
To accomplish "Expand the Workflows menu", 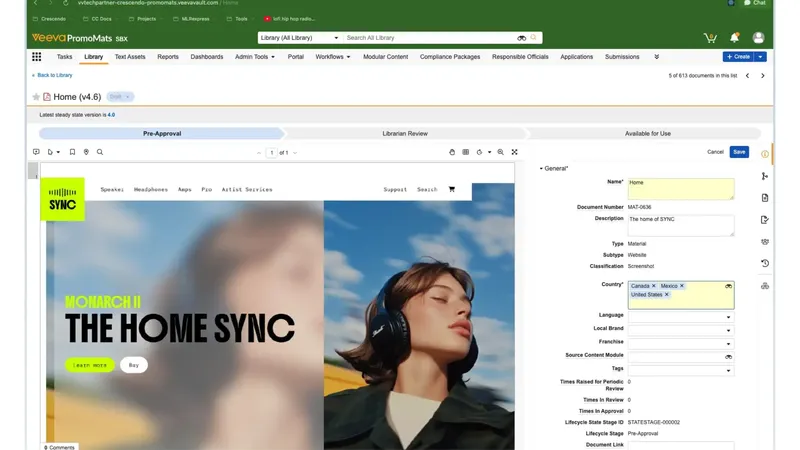I will pyautogui.click(x=333, y=57).
